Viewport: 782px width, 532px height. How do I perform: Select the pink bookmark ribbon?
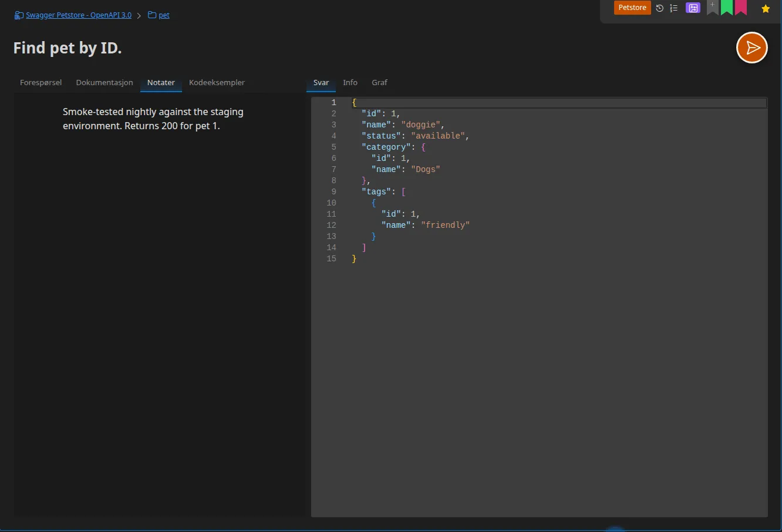[x=741, y=6]
